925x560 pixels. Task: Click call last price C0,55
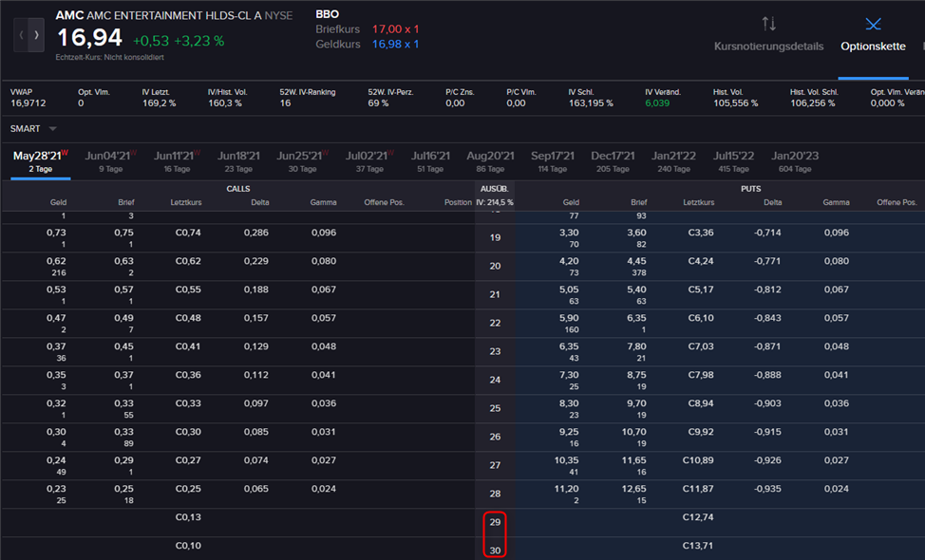(x=188, y=289)
